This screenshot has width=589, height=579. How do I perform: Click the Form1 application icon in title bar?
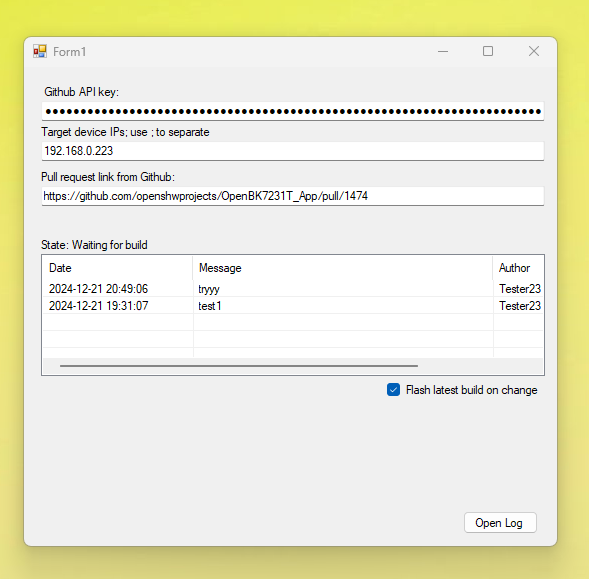click(40, 51)
